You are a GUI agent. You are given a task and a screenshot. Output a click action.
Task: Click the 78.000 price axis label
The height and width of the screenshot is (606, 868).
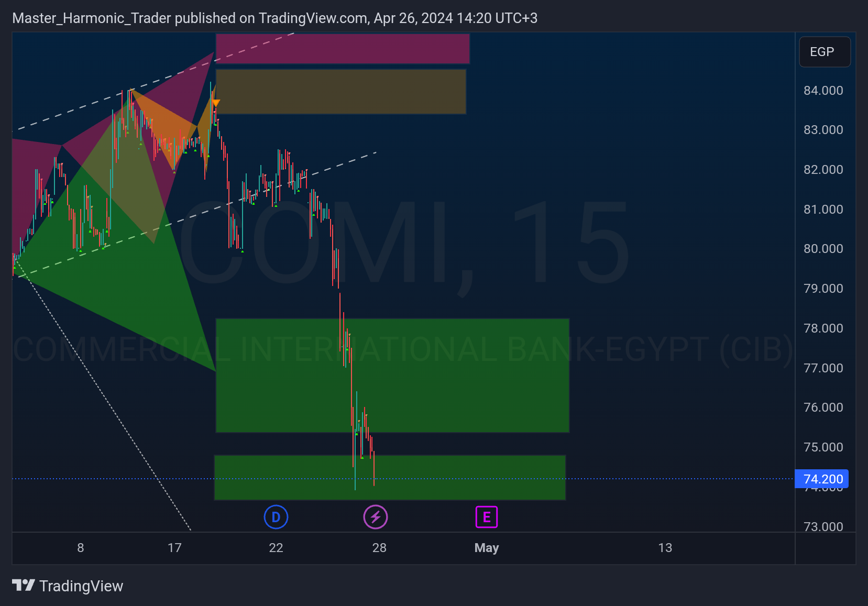[823, 328]
